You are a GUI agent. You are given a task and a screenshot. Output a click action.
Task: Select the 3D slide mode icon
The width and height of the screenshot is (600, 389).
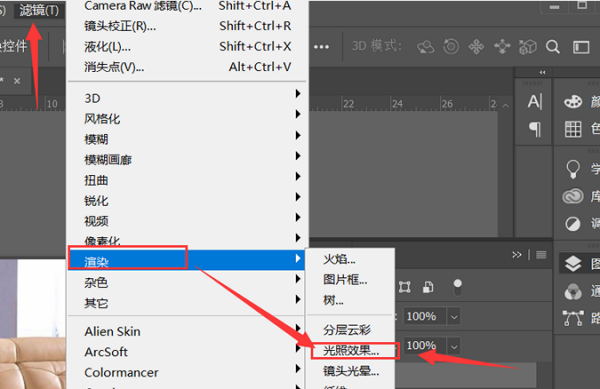(502, 47)
